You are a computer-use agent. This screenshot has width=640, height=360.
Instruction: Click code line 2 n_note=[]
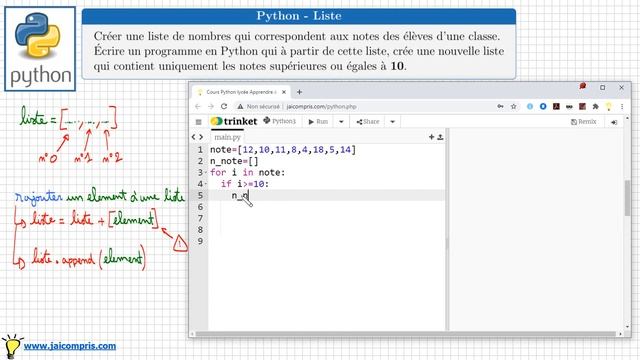tap(234, 161)
